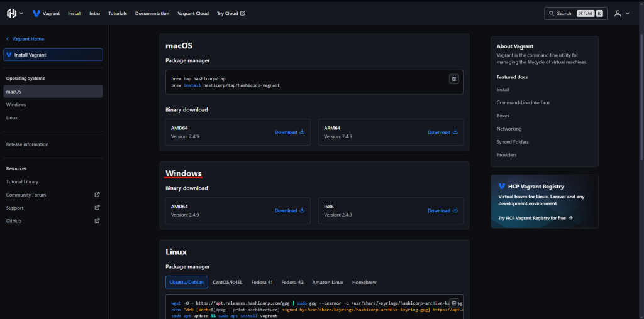The height and width of the screenshot is (319, 644).
Task: Open the Support external link icon
Action: click(97, 208)
